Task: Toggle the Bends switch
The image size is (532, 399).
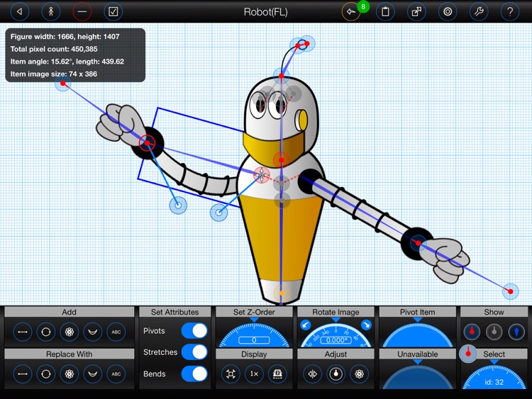Action: click(194, 374)
